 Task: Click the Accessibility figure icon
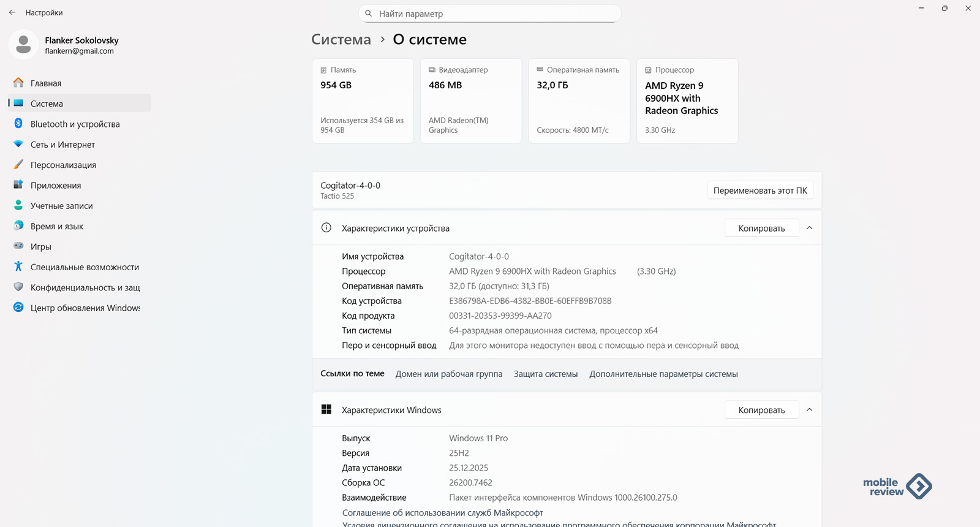point(18,267)
